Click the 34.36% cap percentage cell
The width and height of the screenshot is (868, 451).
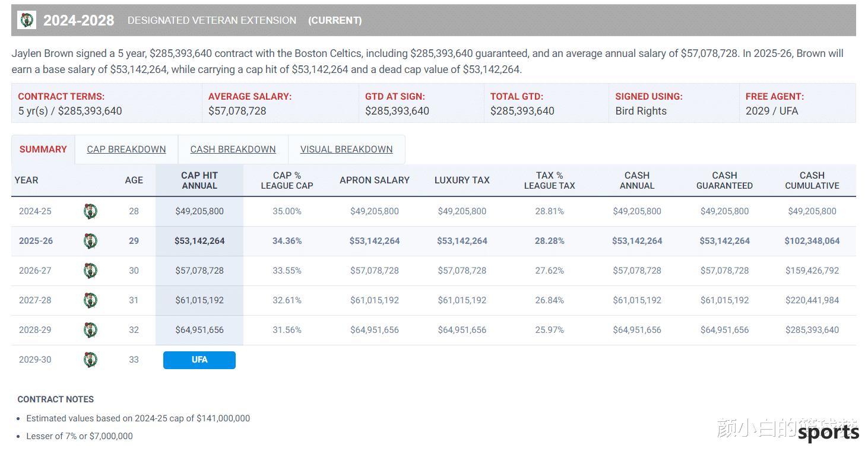[287, 241]
